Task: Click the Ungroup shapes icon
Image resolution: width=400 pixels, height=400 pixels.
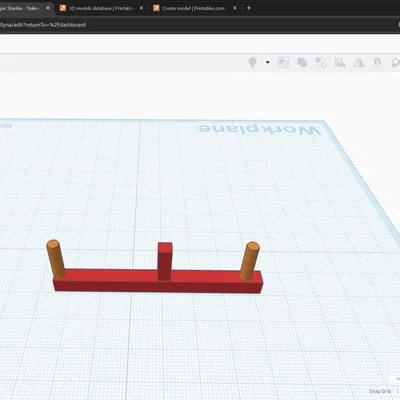Action: [x=321, y=62]
